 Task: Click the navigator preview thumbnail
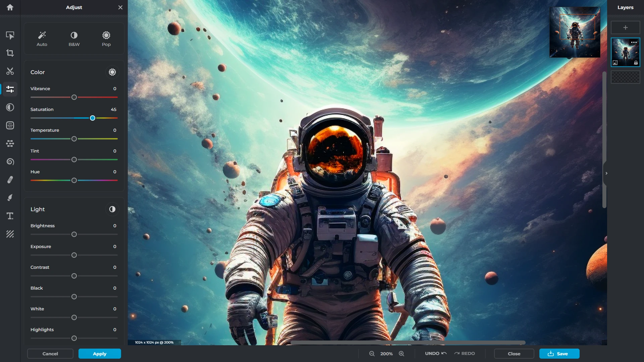tap(575, 32)
